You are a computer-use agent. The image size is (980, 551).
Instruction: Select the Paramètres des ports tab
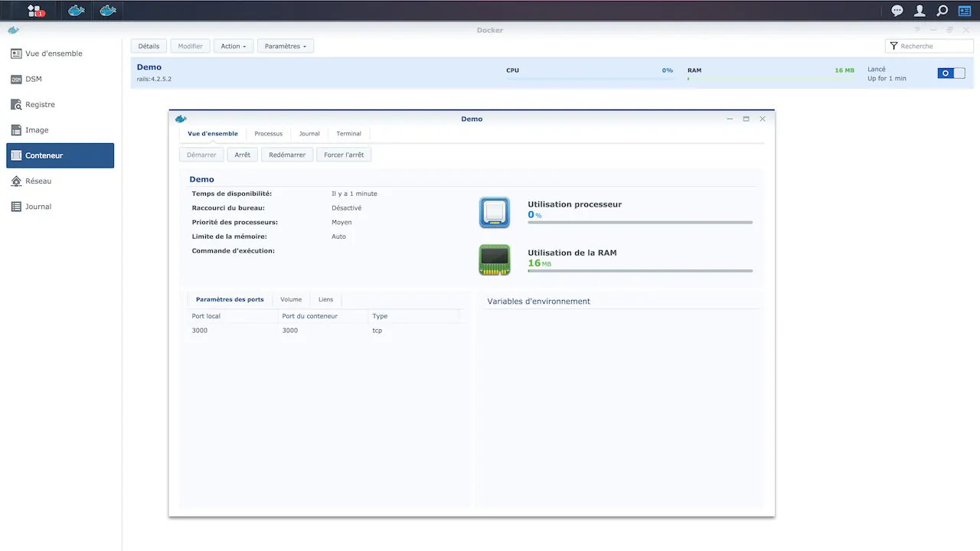click(230, 299)
